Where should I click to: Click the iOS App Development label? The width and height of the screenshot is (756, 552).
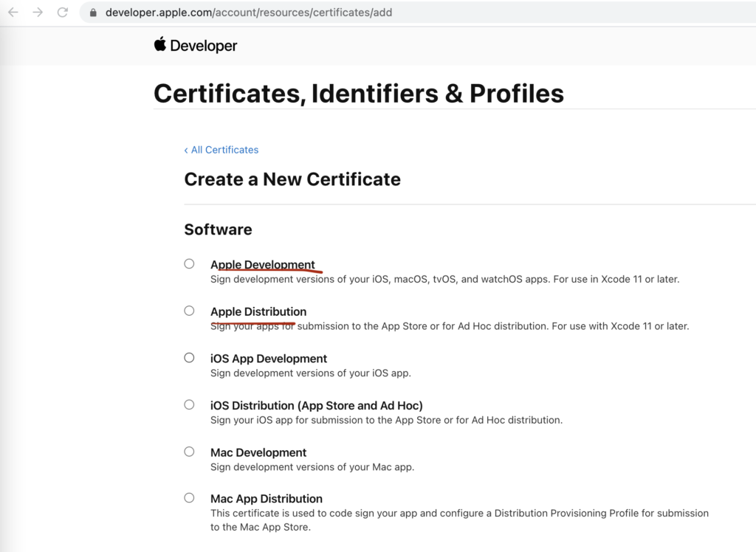tap(269, 359)
